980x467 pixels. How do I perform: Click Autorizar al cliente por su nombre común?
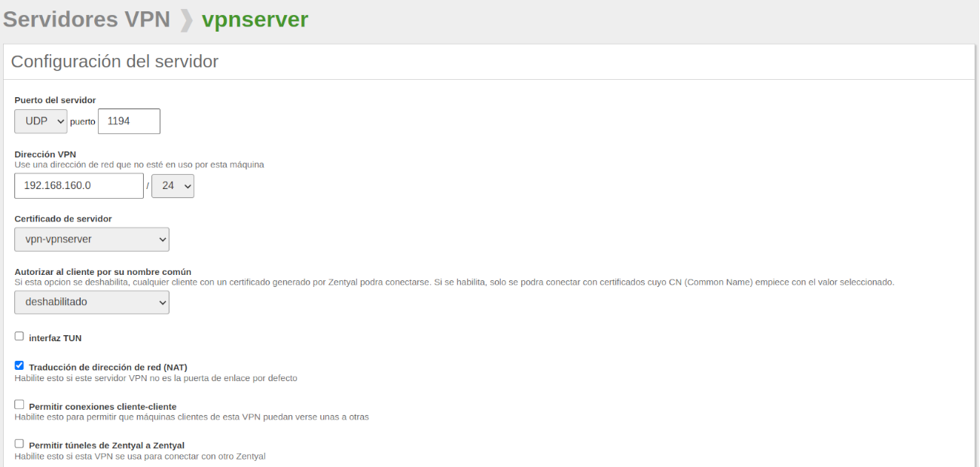pos(103,272)
